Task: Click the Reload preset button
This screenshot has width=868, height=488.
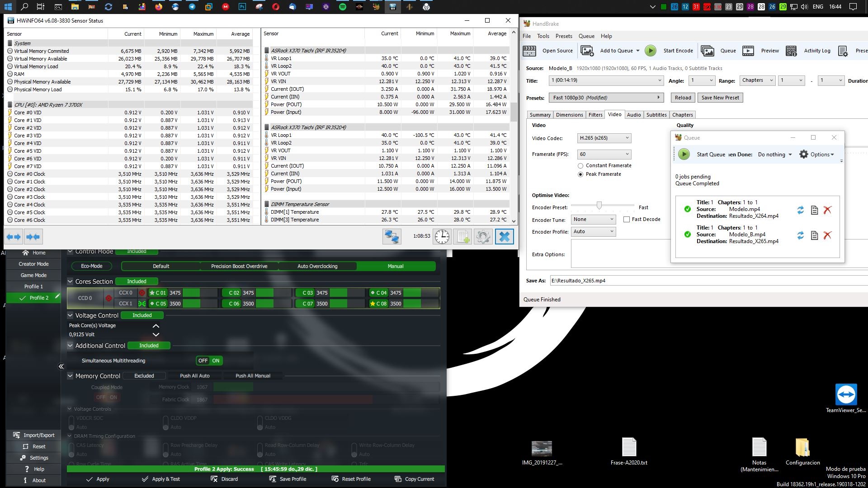Action: (x=683, y=98)
